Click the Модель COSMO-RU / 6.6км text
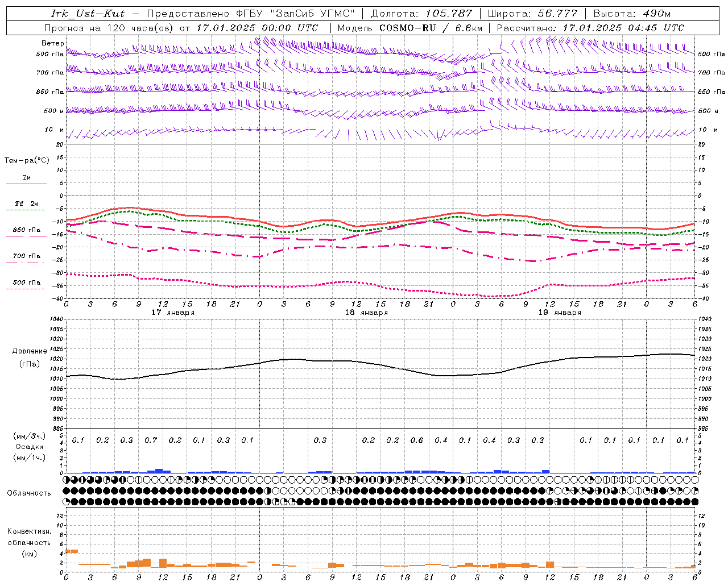 [x=410, y=28]
